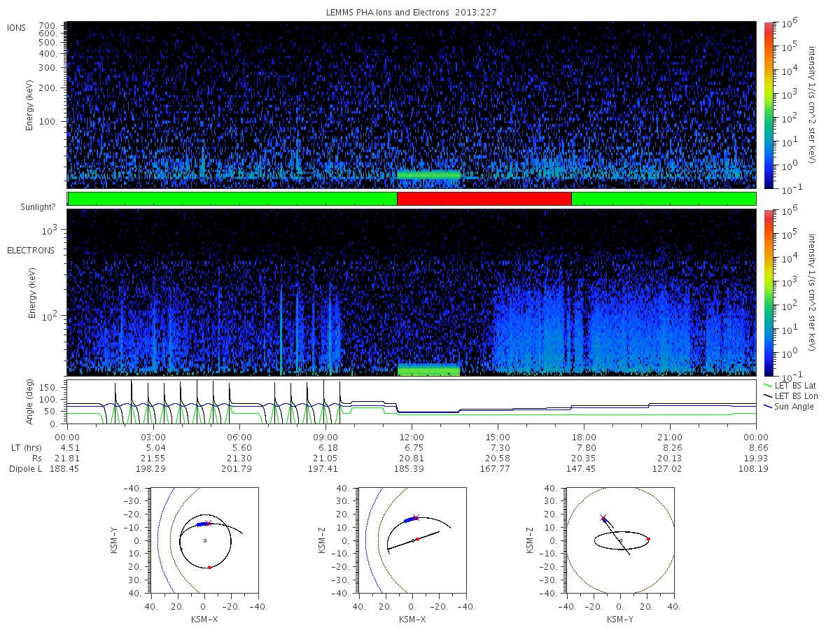This screenshot has height=630, width=840.
Task: Click the red X marker in KSM-Y/KSM-Z plot
Action: [x=603, y=518]
